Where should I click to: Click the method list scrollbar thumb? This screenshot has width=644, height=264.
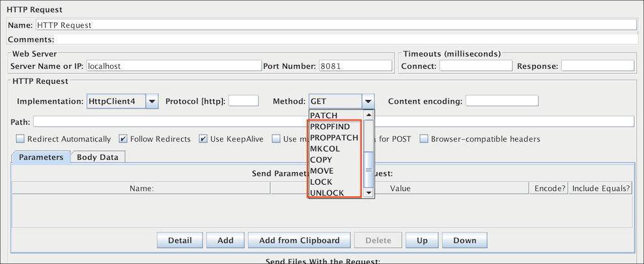[369, 169]
